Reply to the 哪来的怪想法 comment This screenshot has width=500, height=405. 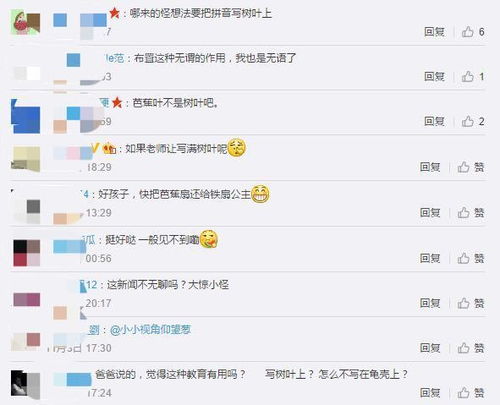pos(434,32)
